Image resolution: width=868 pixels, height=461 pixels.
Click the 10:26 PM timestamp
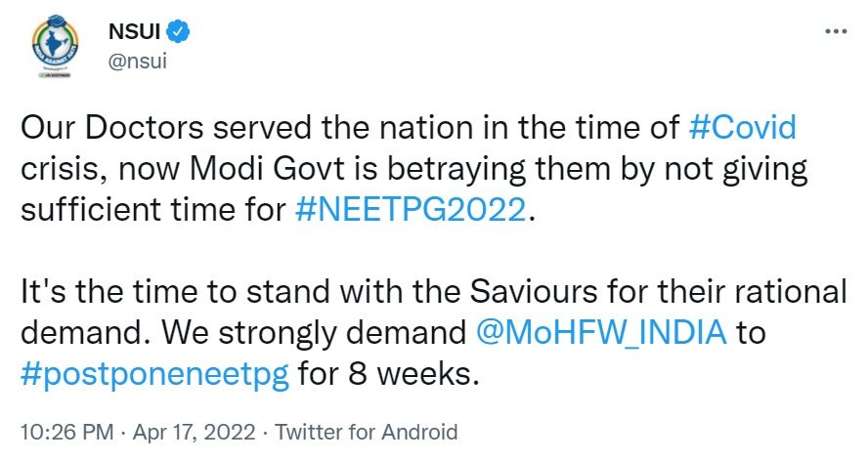click(61, 431)
